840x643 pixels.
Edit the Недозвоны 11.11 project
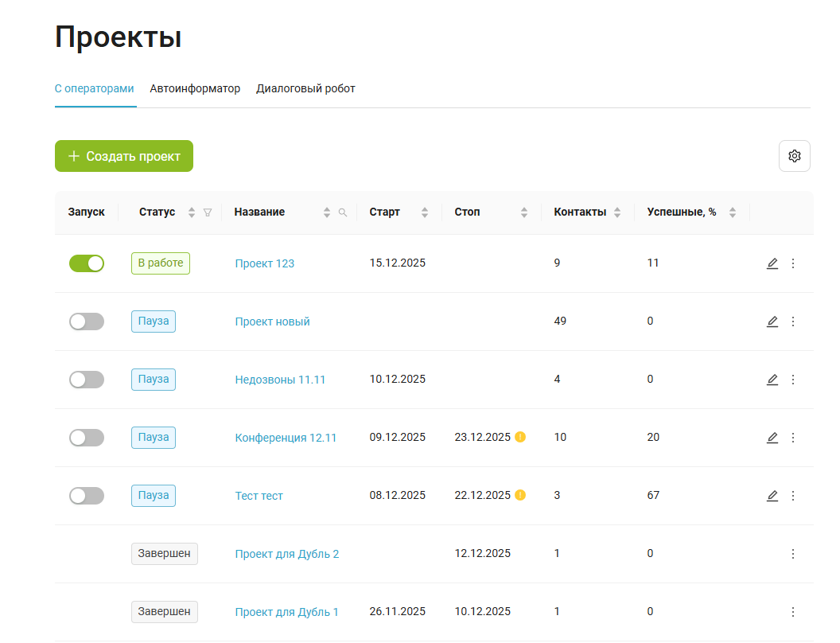[772, 380]
